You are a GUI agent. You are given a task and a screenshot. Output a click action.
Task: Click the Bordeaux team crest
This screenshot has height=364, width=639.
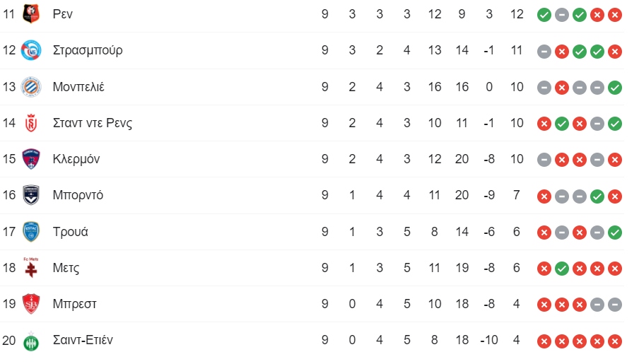click(x=31, y=195)
